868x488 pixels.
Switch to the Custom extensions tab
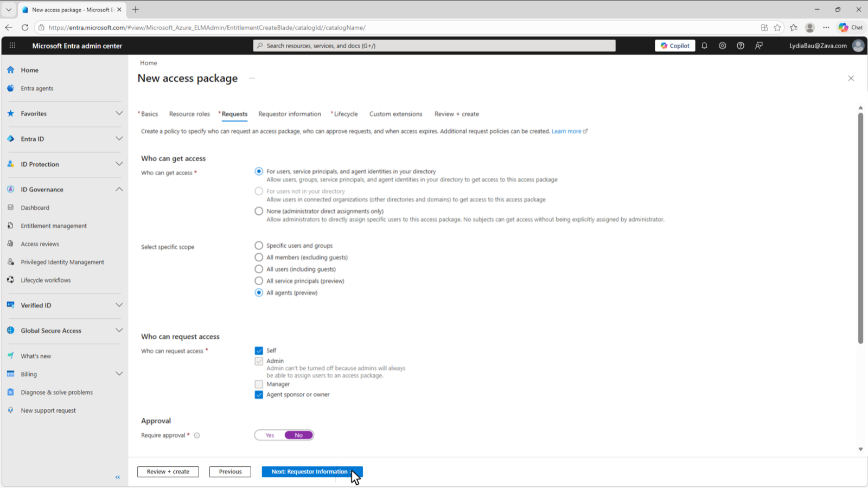pyautogui.click(x=395, y=114)
